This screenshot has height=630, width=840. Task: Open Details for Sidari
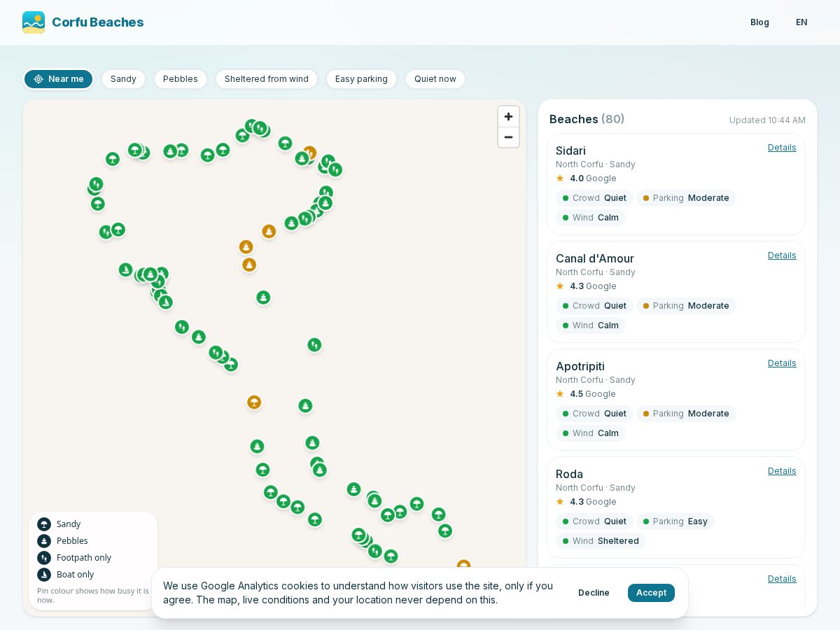tap(782, 148)
